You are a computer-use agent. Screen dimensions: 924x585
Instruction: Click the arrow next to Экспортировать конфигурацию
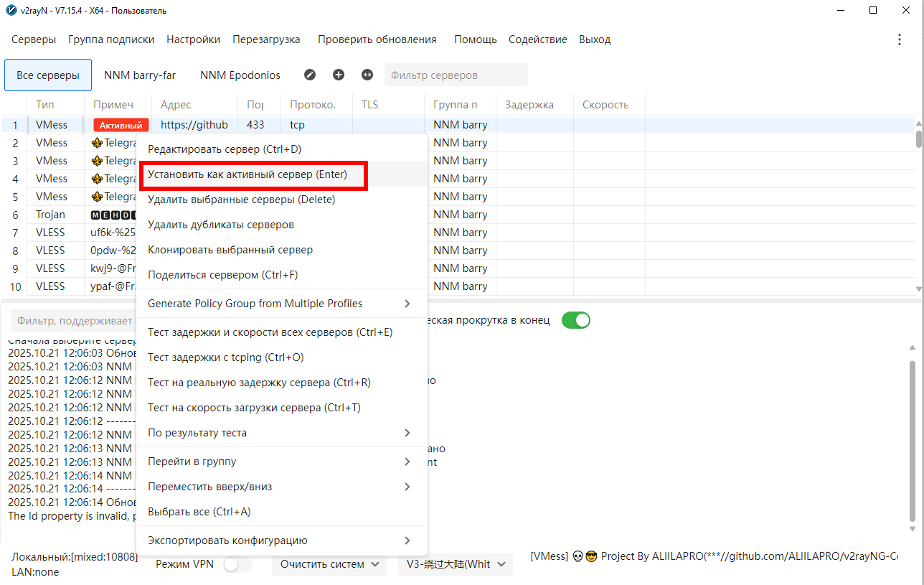coord(407,540)
